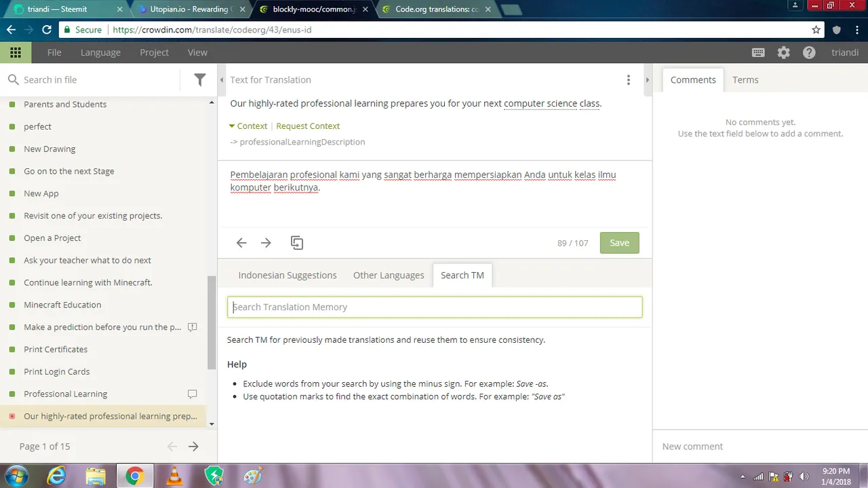Click the Request Context link
868x488 pixels.
(308, 126)
